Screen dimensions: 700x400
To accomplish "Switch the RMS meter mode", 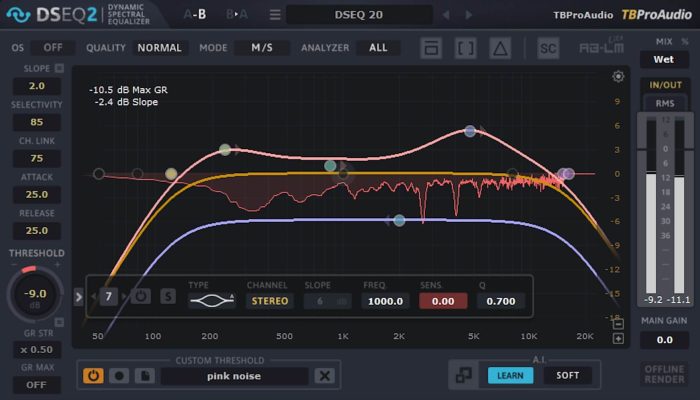I will [x=665, y=103].
